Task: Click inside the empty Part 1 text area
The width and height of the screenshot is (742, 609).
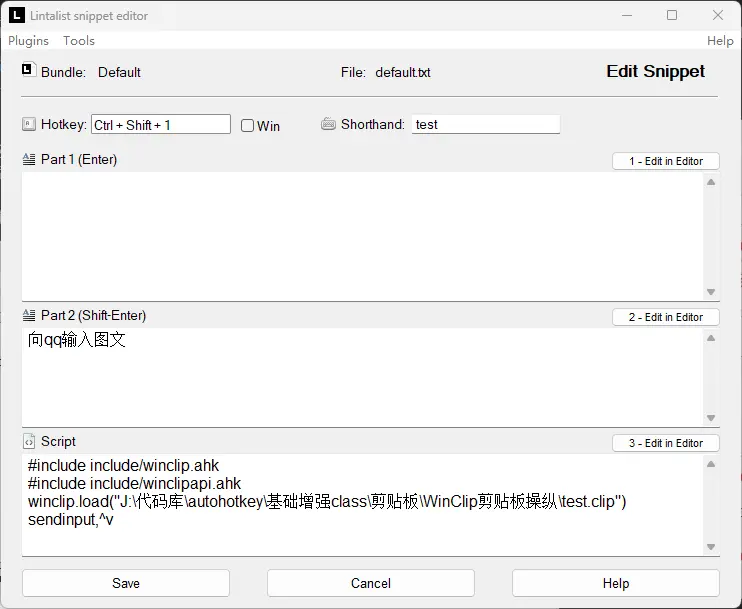Action: tap(362, 236)
